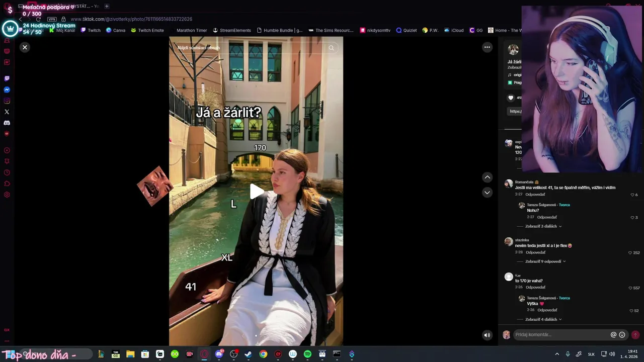The width and height of the screenshot is (644, 362).
Task: Go to previous post with up chevron
Action: tap(487, 177)
